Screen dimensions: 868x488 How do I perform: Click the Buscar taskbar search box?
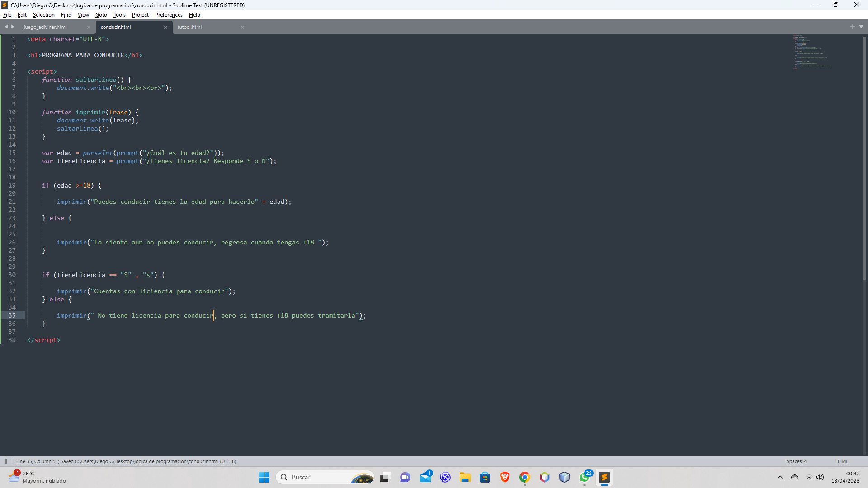pyautogui.click(x=325, y=477)
